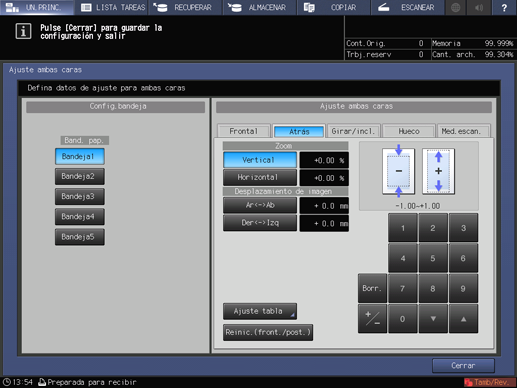Image resolution: width=517 pixels, height=388 pixels.
Task: Select Bandeja5 paper tray
Action: 80,237
